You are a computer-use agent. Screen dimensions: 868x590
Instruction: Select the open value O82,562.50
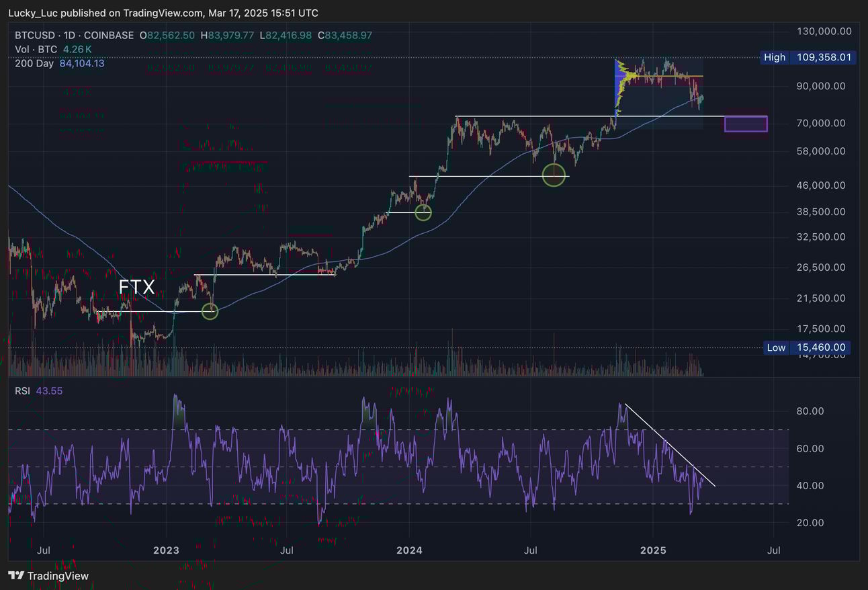pos(167,35)
